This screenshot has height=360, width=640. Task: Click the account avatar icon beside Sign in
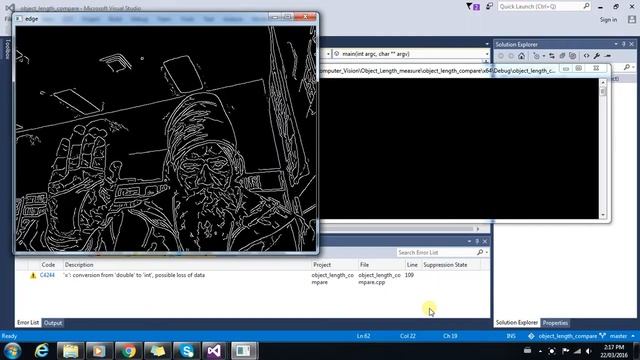click(x=632, y=19)
